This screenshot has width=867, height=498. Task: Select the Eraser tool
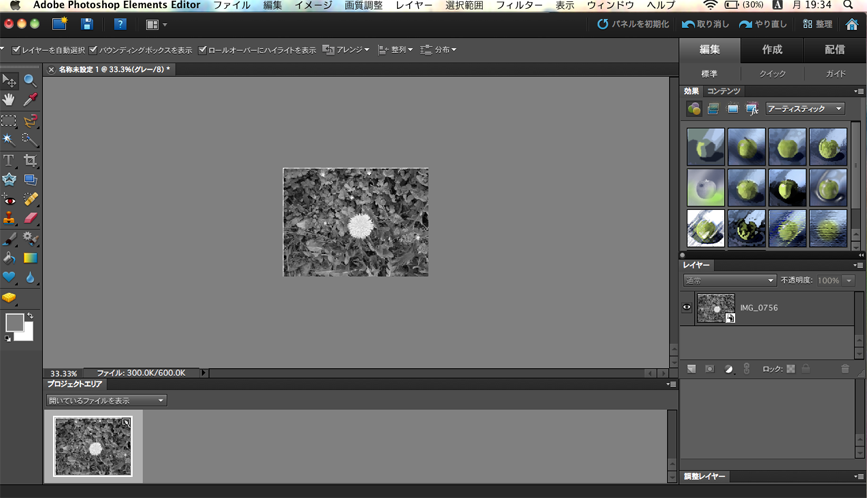pos(30,218)
